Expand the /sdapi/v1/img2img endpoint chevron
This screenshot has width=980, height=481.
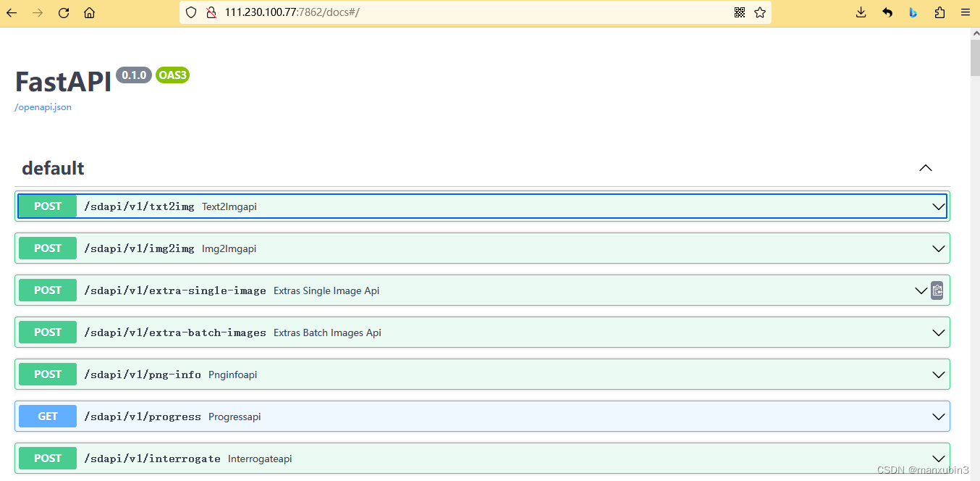click(939, 248)
